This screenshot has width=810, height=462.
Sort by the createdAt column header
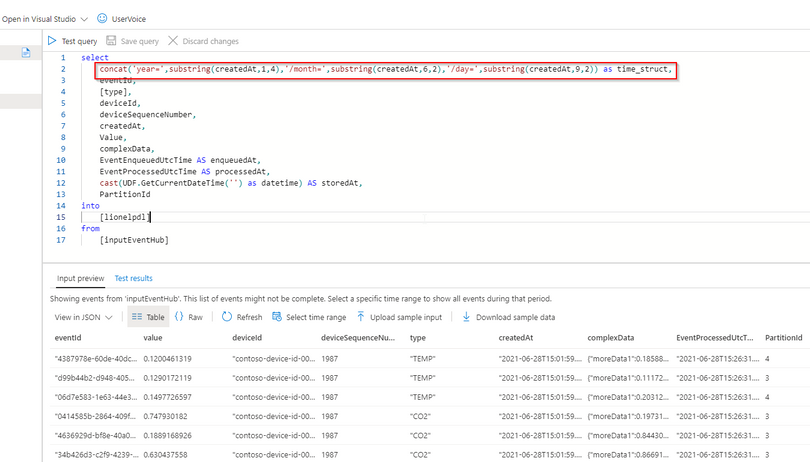click(516, 337)
